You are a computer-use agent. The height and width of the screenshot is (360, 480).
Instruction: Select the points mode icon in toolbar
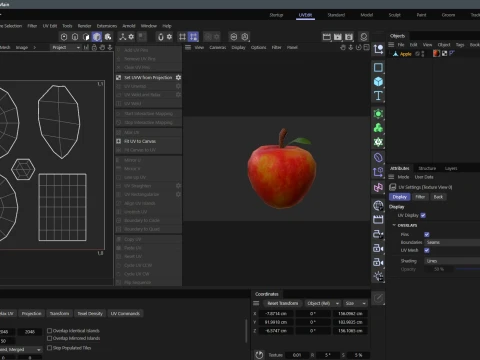click(x=64, y=37)
